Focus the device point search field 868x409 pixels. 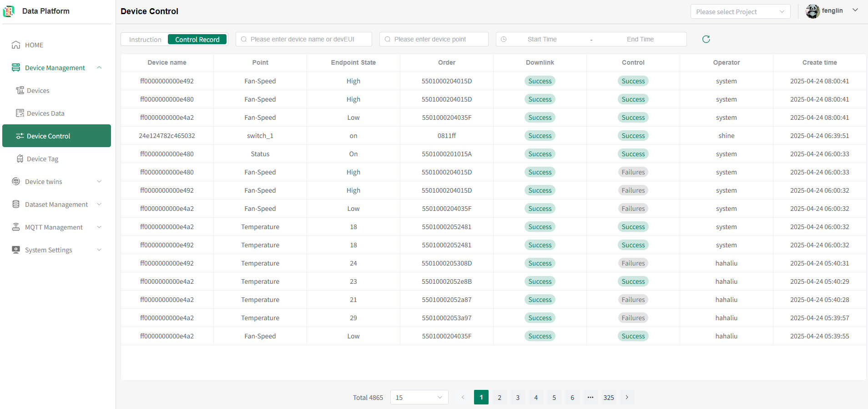[x=434, y=39]
